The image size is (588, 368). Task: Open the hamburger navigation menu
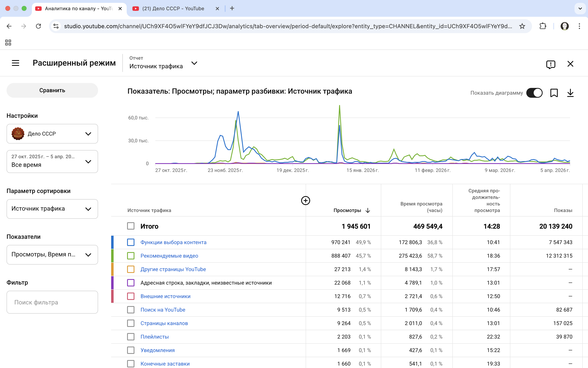coord(15,63)
